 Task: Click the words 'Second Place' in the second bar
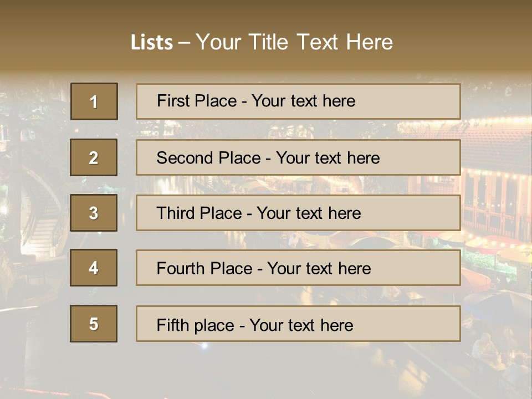click(209, 158)
